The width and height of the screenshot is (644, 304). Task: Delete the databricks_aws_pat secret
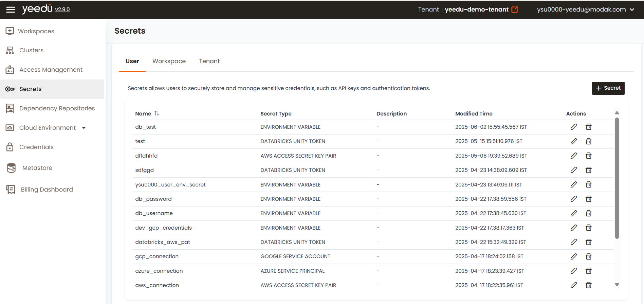point(589,242)
